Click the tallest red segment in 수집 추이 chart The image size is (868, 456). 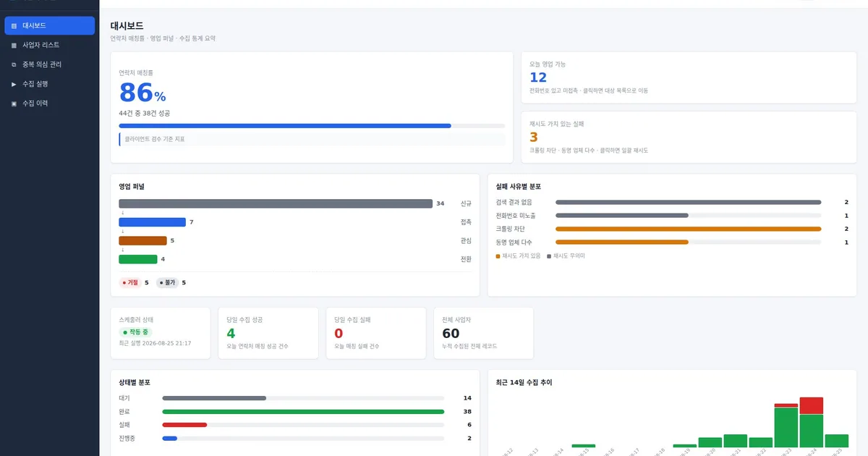[x=811, y=405]
